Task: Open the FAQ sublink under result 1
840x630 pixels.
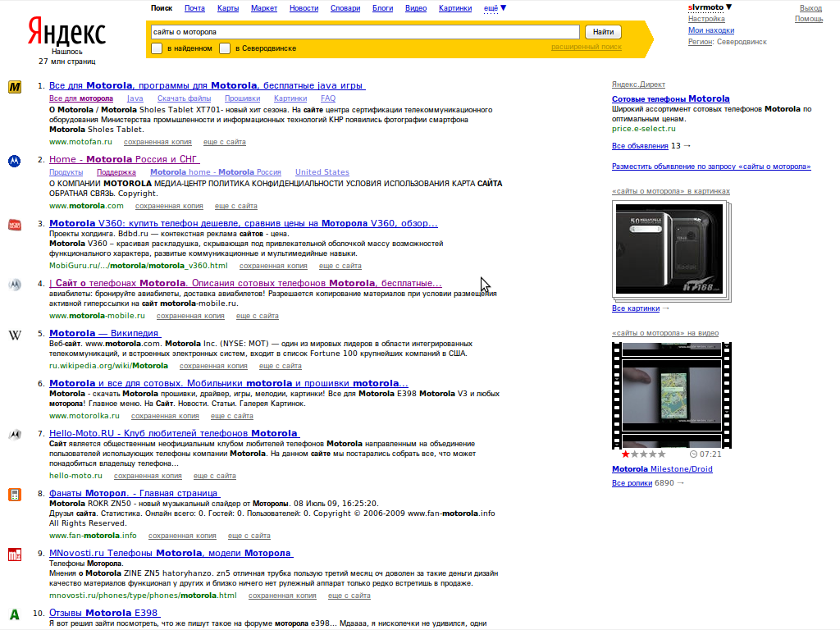Action: (328, 98)
